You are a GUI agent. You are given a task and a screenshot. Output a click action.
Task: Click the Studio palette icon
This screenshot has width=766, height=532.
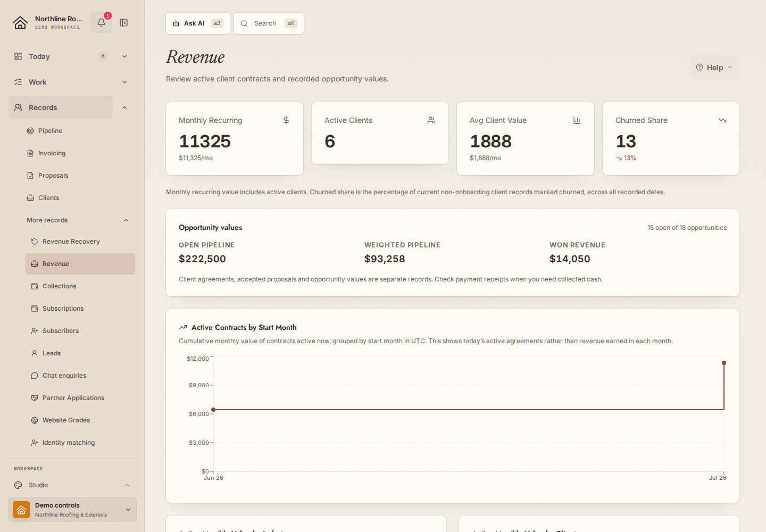tap(18, 485)
